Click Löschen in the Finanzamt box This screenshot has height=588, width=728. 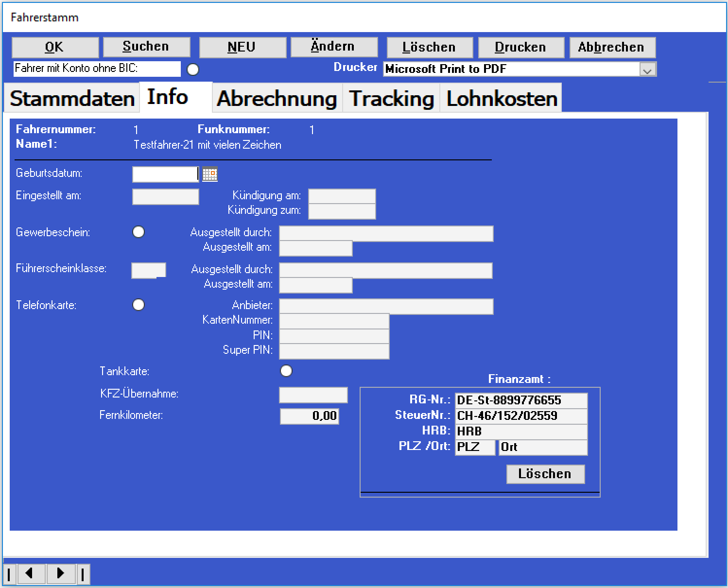(x=545, y=474)
